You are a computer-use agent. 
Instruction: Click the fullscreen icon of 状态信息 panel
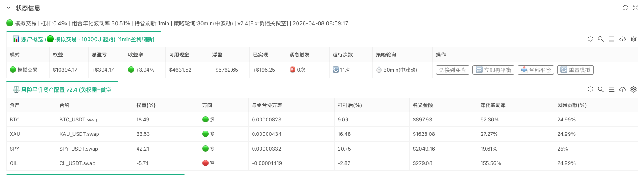(x=635, y=8)
